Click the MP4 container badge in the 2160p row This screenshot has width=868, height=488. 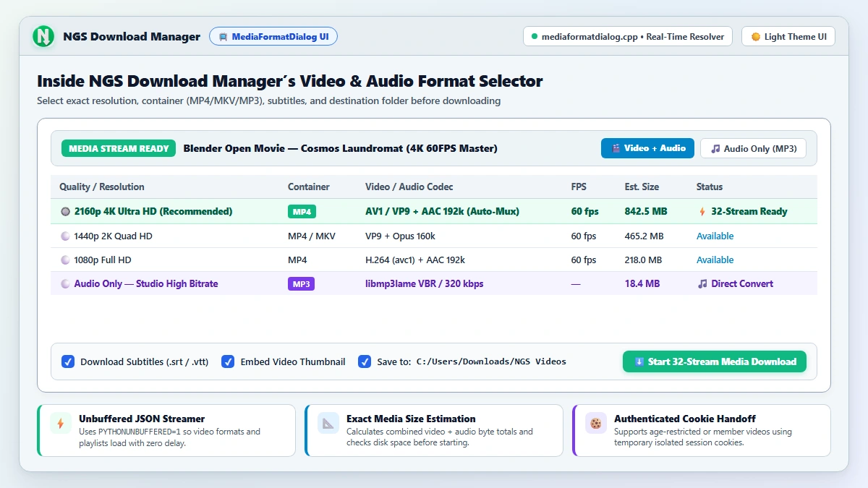[302, 212]
